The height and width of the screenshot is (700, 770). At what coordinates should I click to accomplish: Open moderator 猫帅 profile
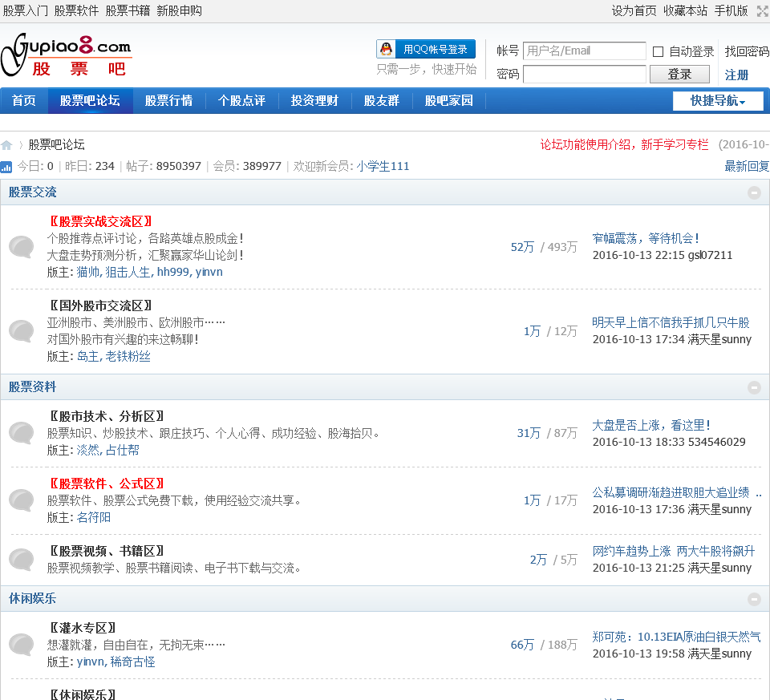click(x=88, y=272)
